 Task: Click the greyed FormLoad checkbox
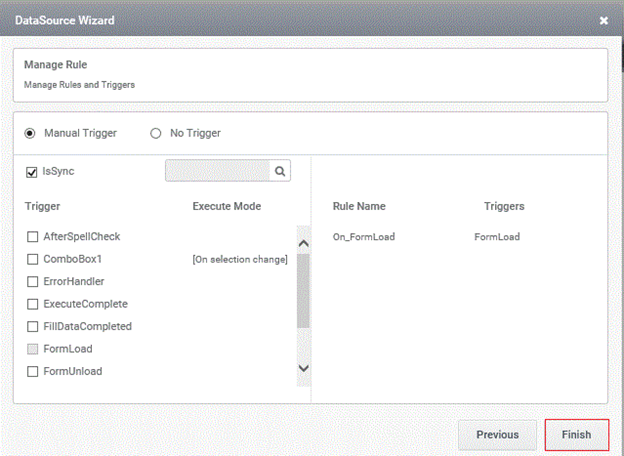pyautogui.click(x=32, y=349)
